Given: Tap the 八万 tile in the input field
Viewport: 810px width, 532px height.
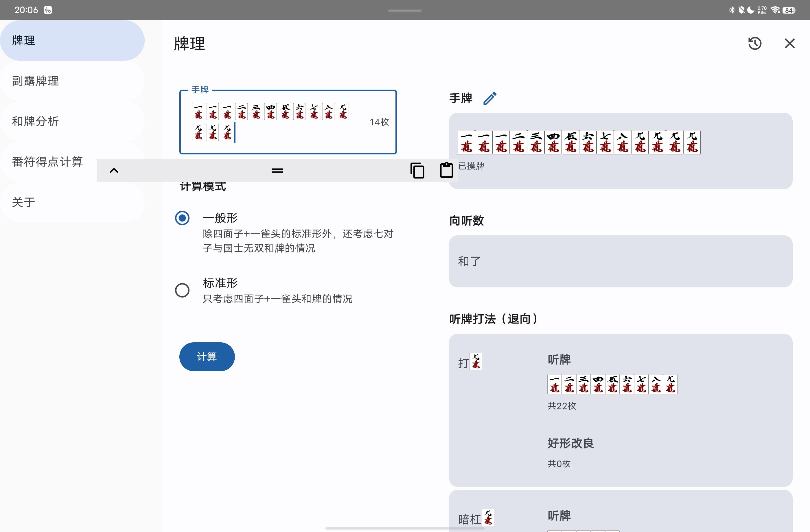Looking at the screenshot, I should tap(328, 112).
